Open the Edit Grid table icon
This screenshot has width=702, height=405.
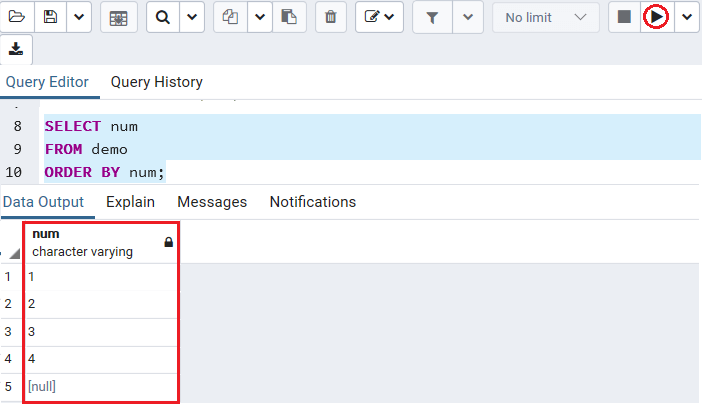coord(119,17)
